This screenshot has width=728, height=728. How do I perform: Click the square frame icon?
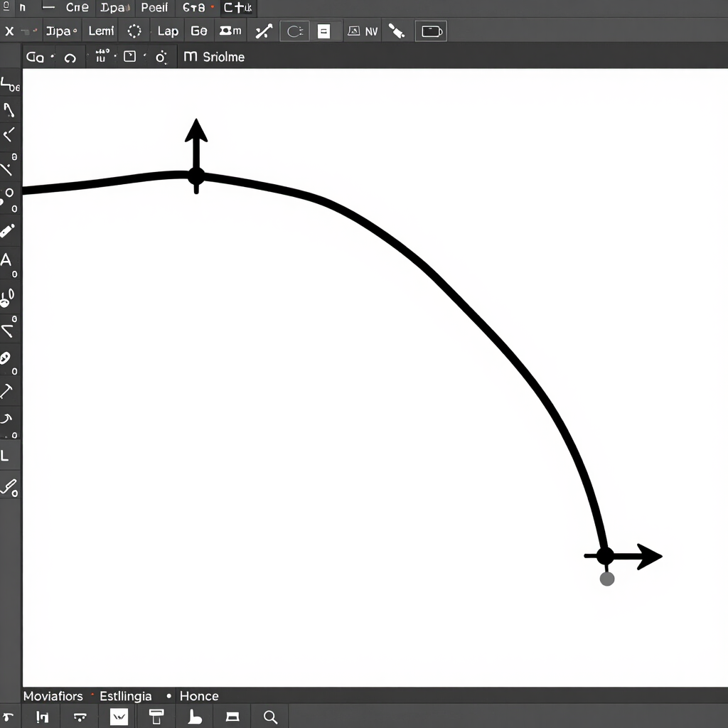pos(130,57)
